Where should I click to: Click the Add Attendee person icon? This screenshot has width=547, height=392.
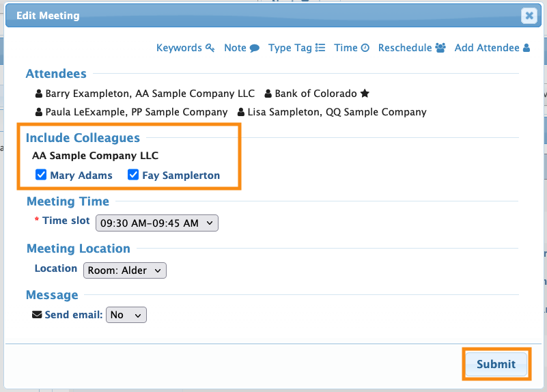526,48
